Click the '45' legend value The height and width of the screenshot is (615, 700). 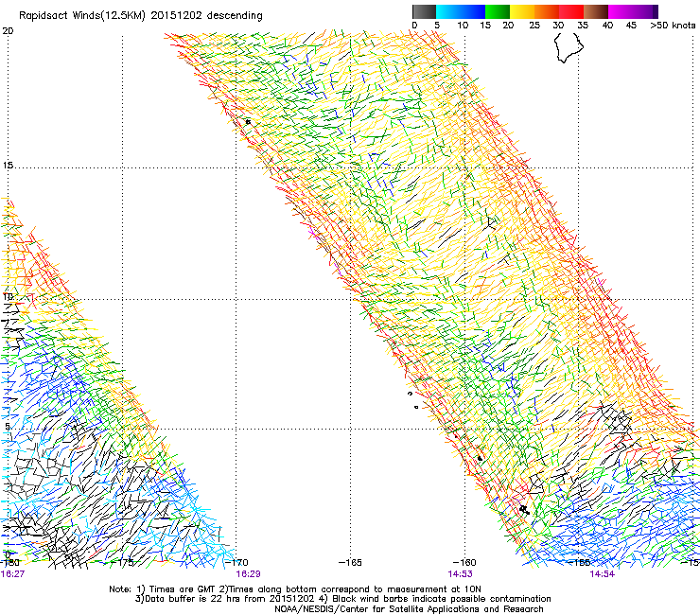click(631, 26)
